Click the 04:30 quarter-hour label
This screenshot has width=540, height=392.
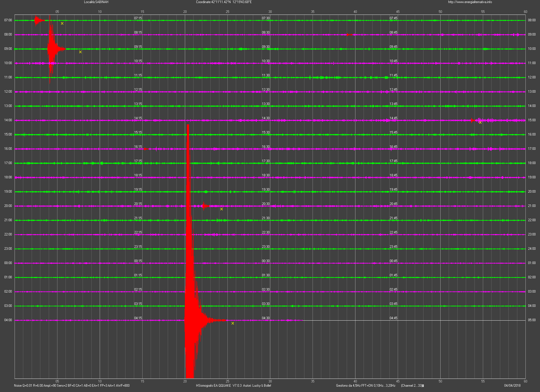pos(266,318)
